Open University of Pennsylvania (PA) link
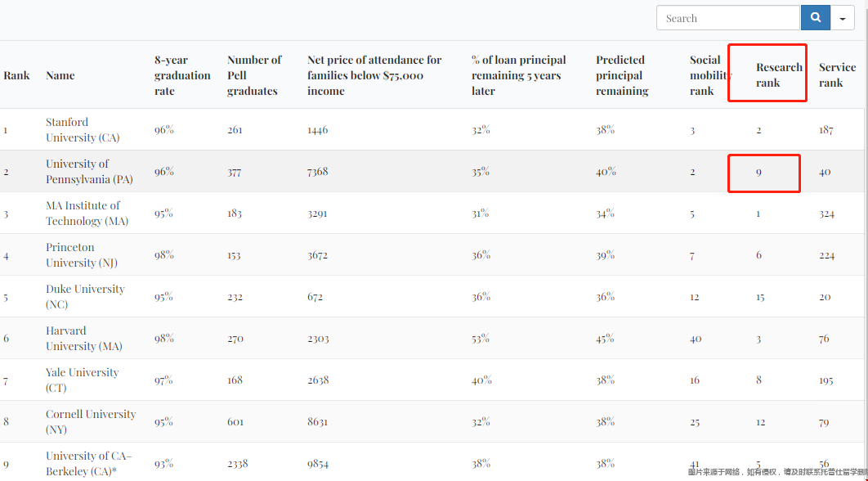The width and height of the screenshot is (868, 481). tap(89, 172)
